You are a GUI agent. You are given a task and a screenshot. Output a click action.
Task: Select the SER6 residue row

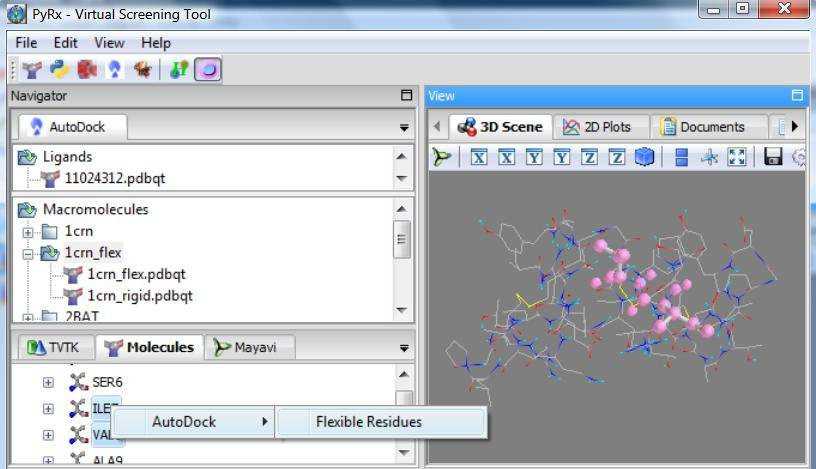pos(107,382)
